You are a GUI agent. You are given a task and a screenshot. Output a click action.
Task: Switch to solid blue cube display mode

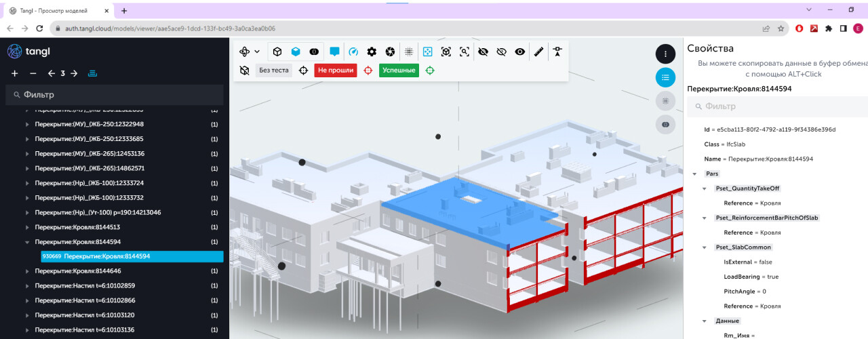(296, 52)
